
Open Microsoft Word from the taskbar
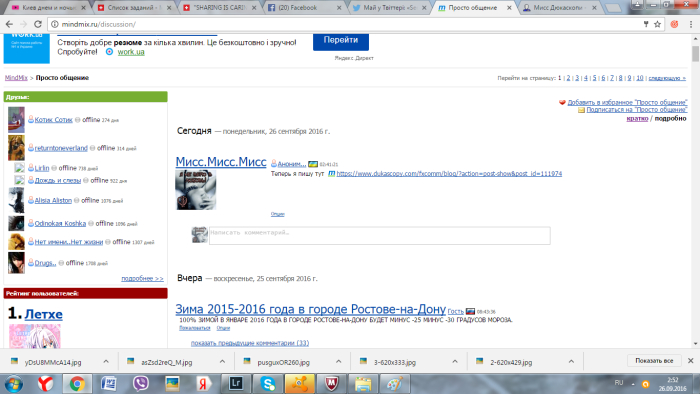(109, 383)
